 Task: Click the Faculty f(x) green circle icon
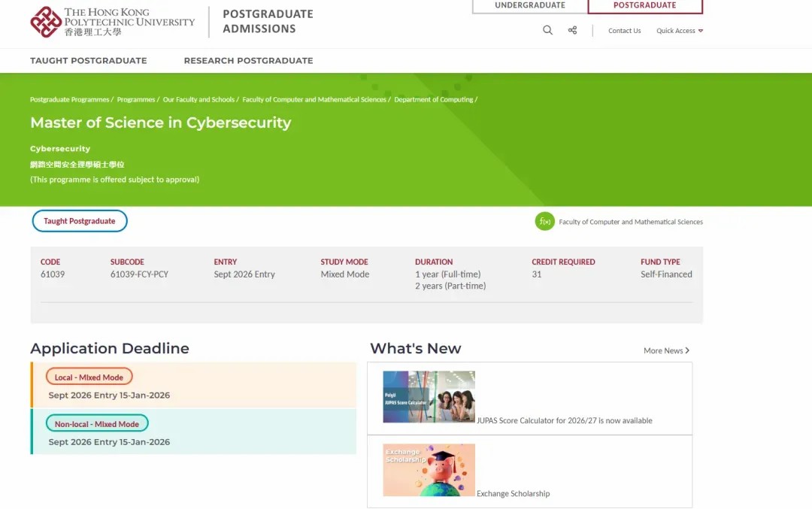tap(544, 221)
